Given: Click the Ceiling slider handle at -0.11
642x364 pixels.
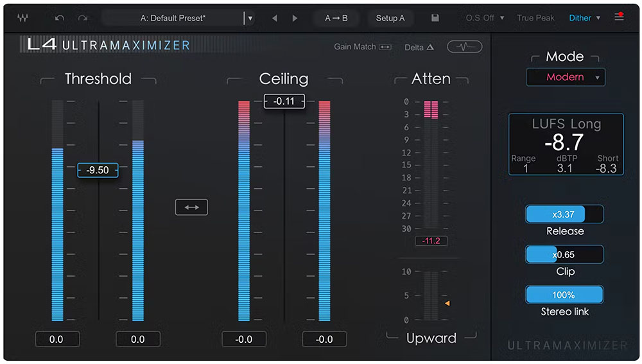Looking at the screenshot, I should pyautogui.click(x=284, y=101).
